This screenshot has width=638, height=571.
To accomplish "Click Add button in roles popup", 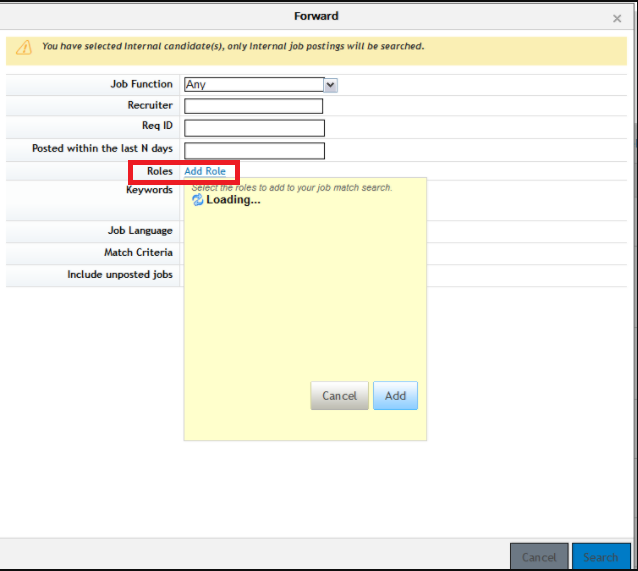I will pos(395,396).
